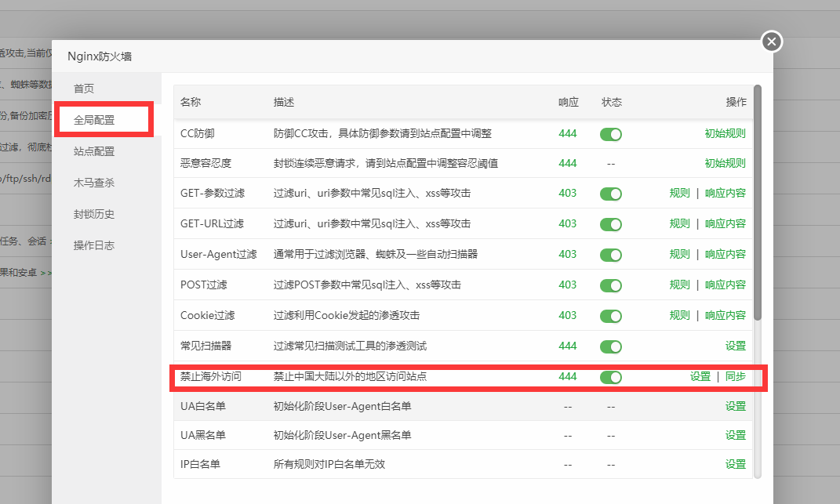
Task: Click 403 response code for Cookie过滤
Action: [567, 315]
